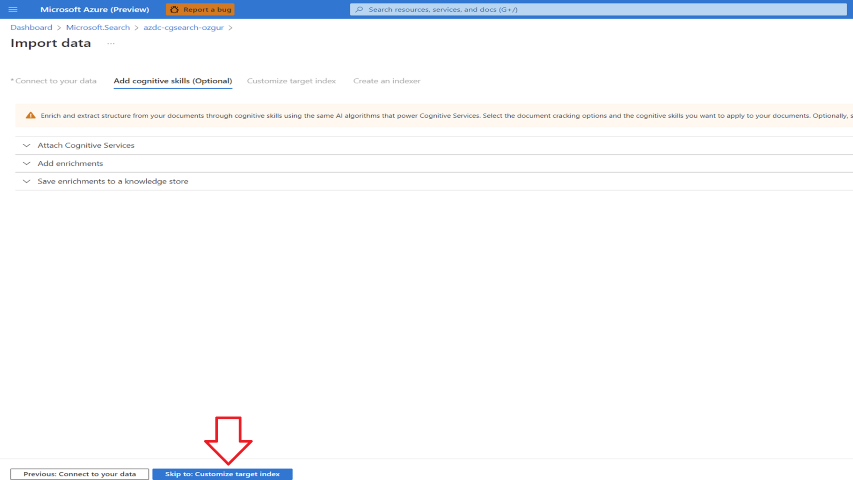Expand Attach Cognitive Services chevron
Image resolution: width=853 pixels, height=480 pixels.
click(x=26, y=145)
